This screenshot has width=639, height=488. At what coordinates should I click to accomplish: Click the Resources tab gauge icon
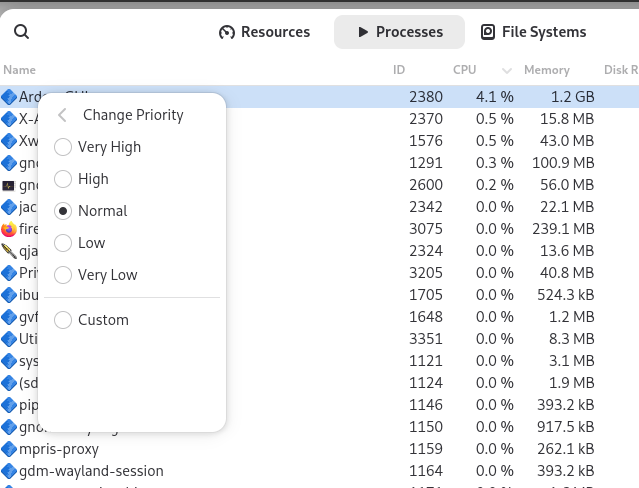click(x=227, y=32)
